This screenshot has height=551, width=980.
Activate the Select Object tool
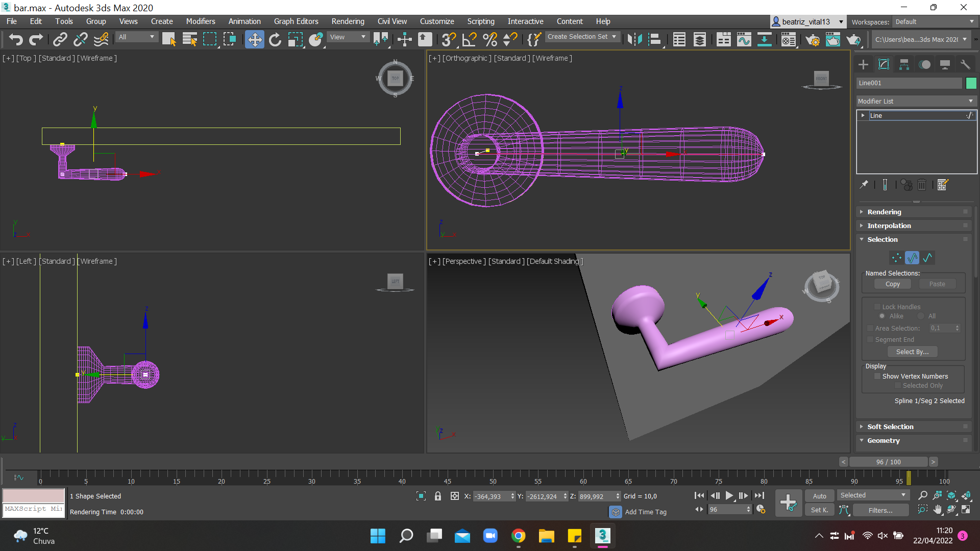[x=169, y=39]
